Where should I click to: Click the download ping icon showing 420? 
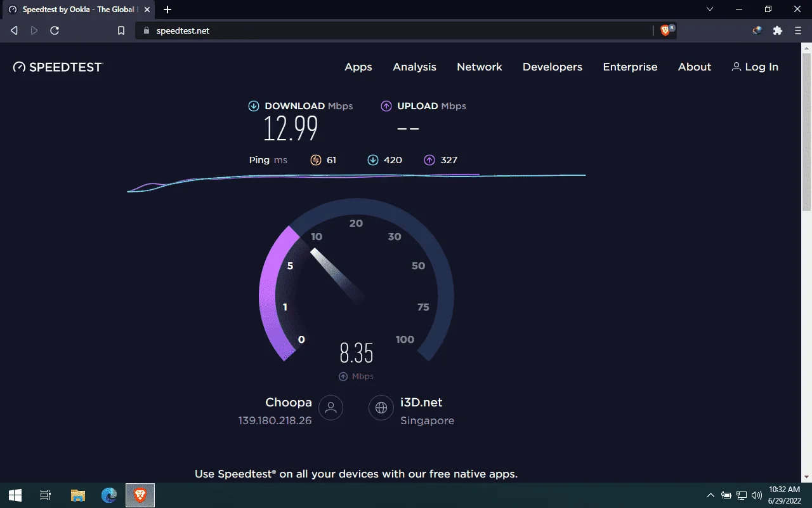373,160
